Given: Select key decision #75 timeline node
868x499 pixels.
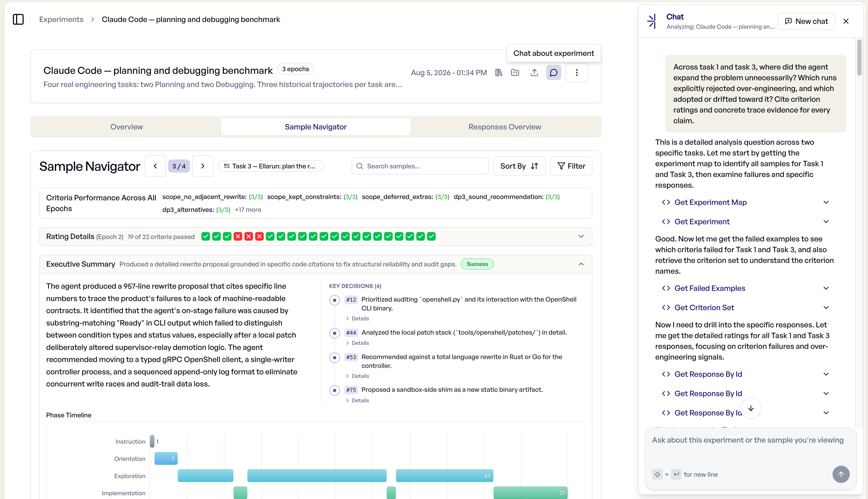Looking at the screenshot, I should (334, 391).
